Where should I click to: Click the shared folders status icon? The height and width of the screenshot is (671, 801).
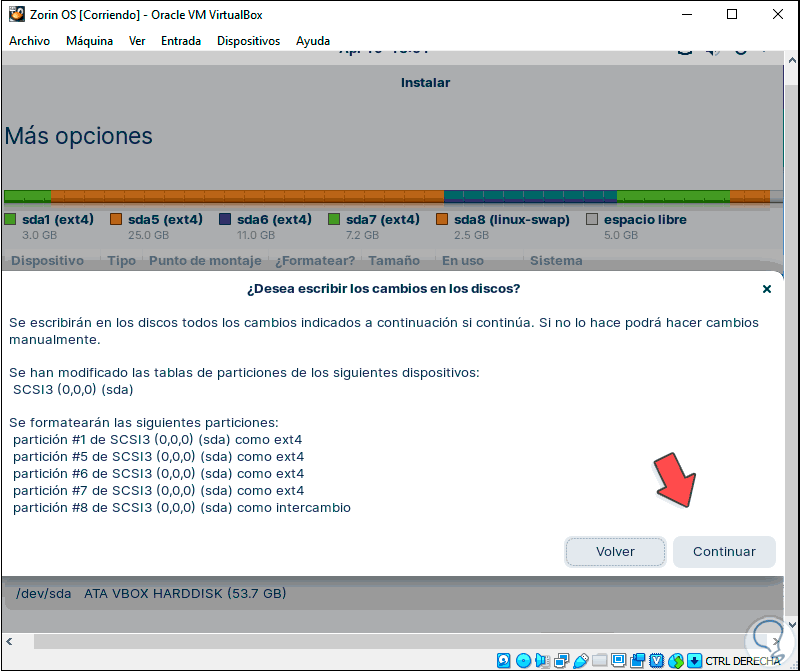600,660
